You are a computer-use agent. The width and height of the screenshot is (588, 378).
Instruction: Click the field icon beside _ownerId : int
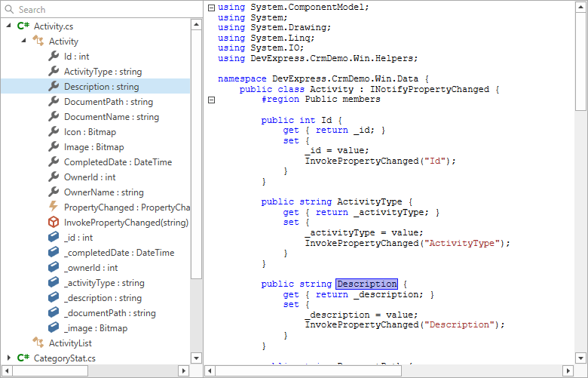(x=54, y=267)
